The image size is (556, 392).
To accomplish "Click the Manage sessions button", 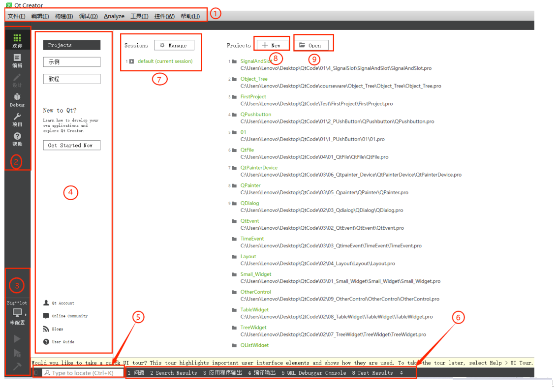I will click(x=174, y=45).
